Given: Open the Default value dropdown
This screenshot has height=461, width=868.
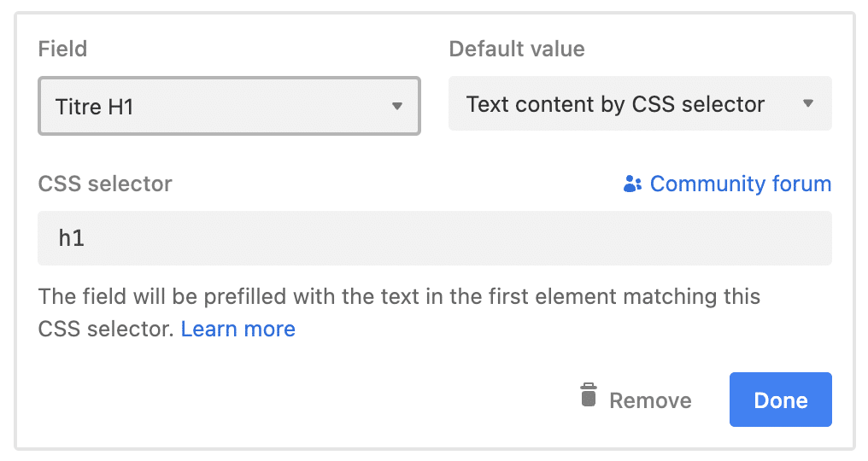Looking at the screenshot, I should [x=640, y=103].
